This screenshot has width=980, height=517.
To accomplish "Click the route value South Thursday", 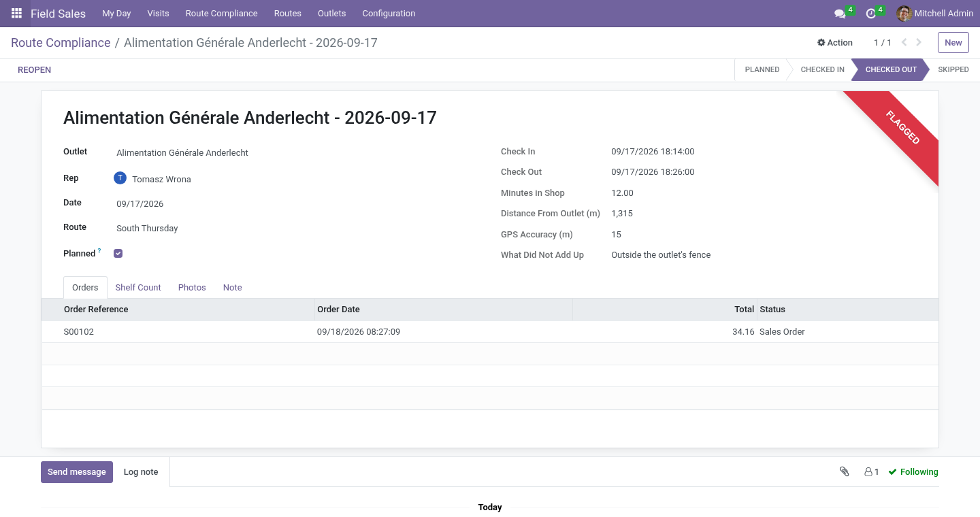I will tap(147, 229).
